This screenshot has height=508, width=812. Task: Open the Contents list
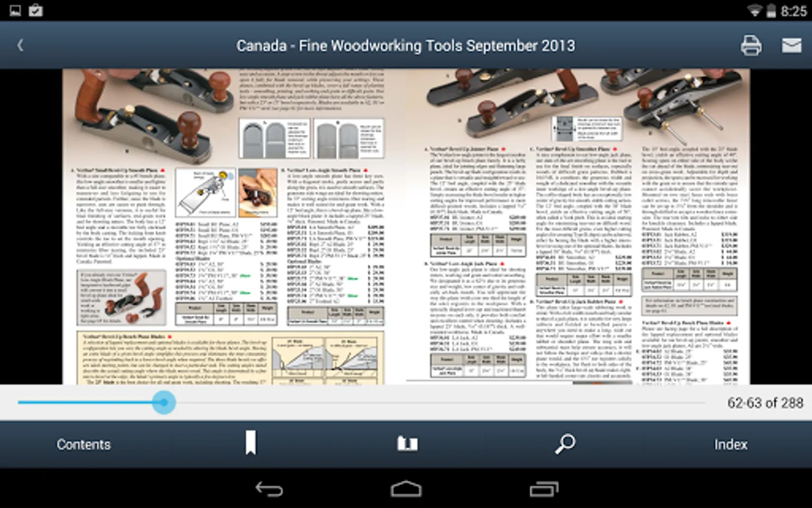point(83,444)
